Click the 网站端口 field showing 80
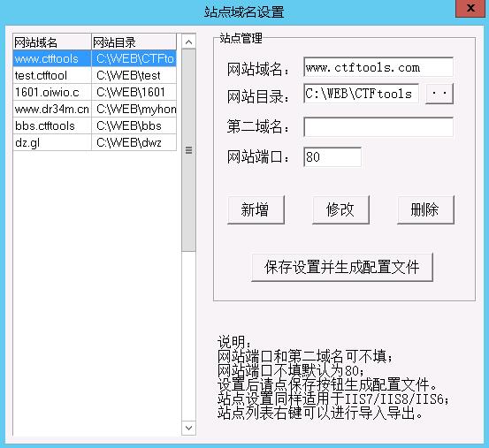 (x=332, y=157)
